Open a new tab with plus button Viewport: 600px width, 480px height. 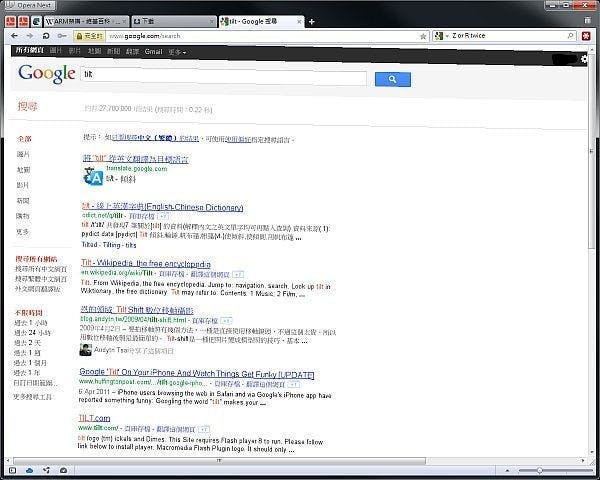point(312,20)
